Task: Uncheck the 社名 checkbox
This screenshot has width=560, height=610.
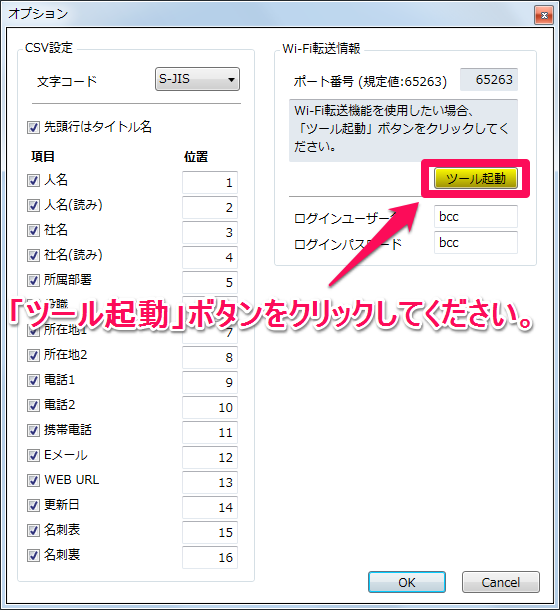Action: click(33, 230)
